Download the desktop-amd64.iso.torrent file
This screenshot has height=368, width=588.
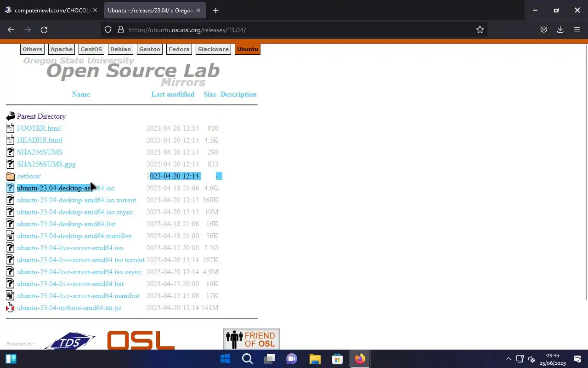tap(76, 200)
